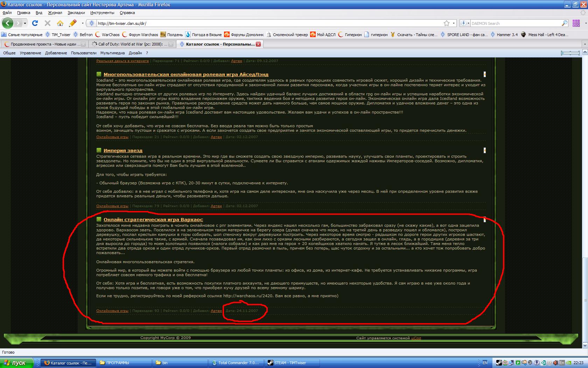This screenshot has height=368, width=588.
Task: Click author Артем under Империя звезд entry
Action: (x=216, y=206)
